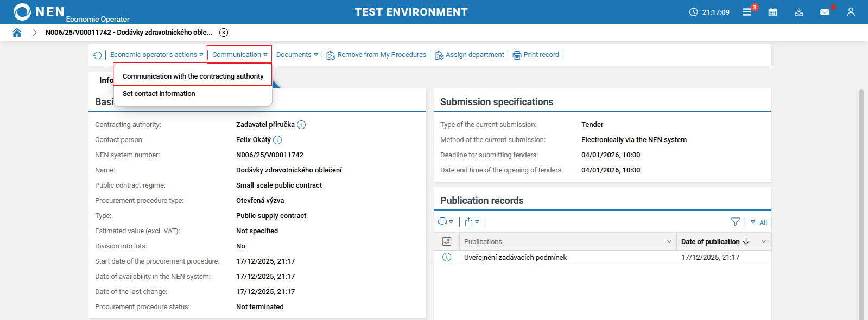Screen dimensions: 868x320
Task: Expand Economic operator's actions dropdown
Action: 156,55
